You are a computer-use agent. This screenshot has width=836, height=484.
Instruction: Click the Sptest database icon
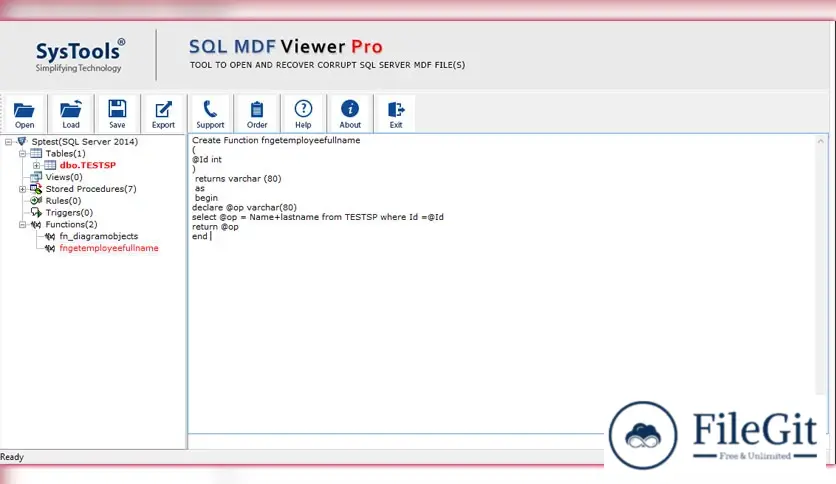pos(22,141)
